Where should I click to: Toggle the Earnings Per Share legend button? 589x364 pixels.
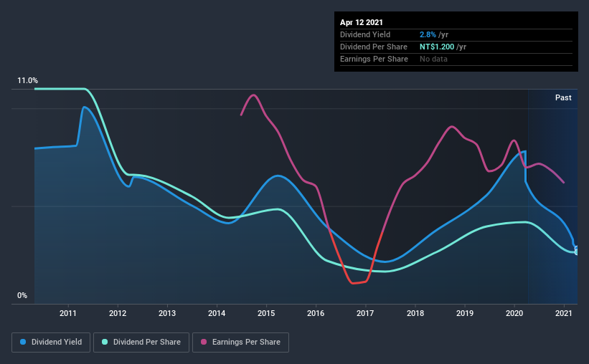(x=240, y=343)
